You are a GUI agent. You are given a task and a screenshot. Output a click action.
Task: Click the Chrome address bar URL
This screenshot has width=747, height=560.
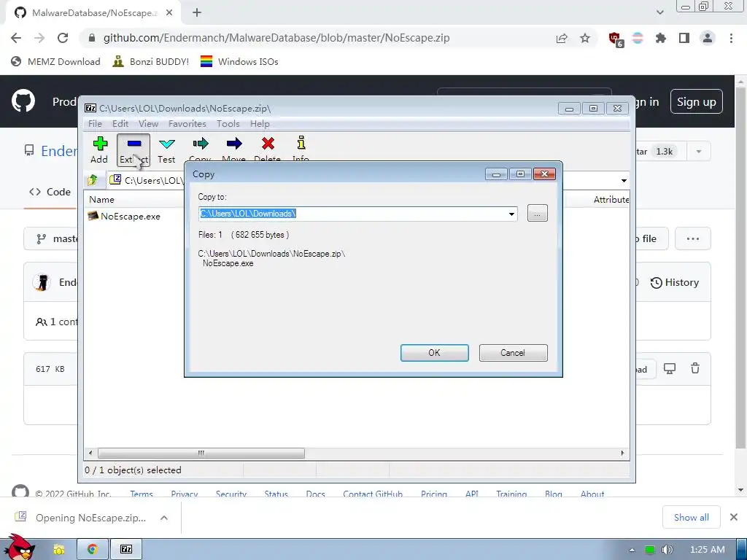276,38
